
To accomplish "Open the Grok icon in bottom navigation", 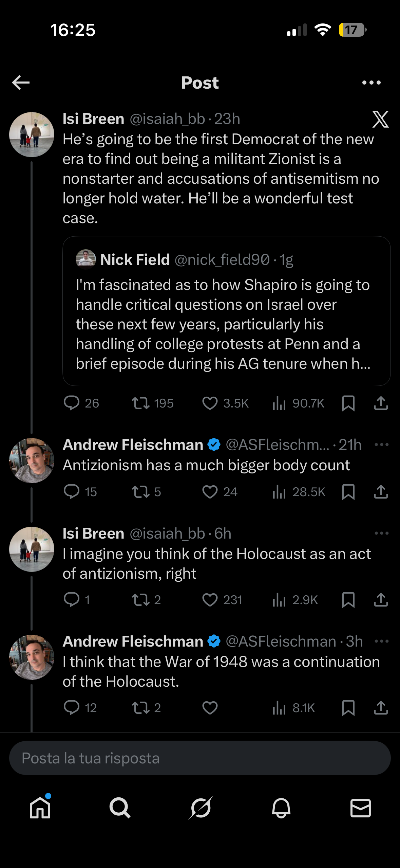I will (200, 808).
